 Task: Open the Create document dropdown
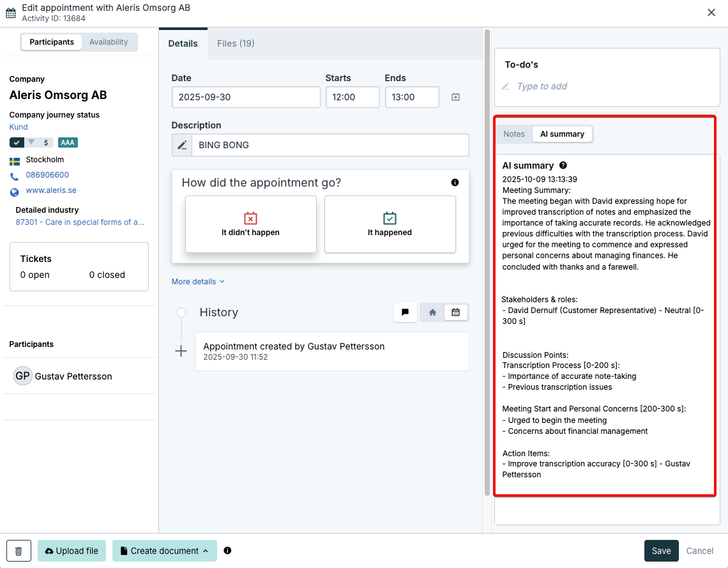coord(164,551)
